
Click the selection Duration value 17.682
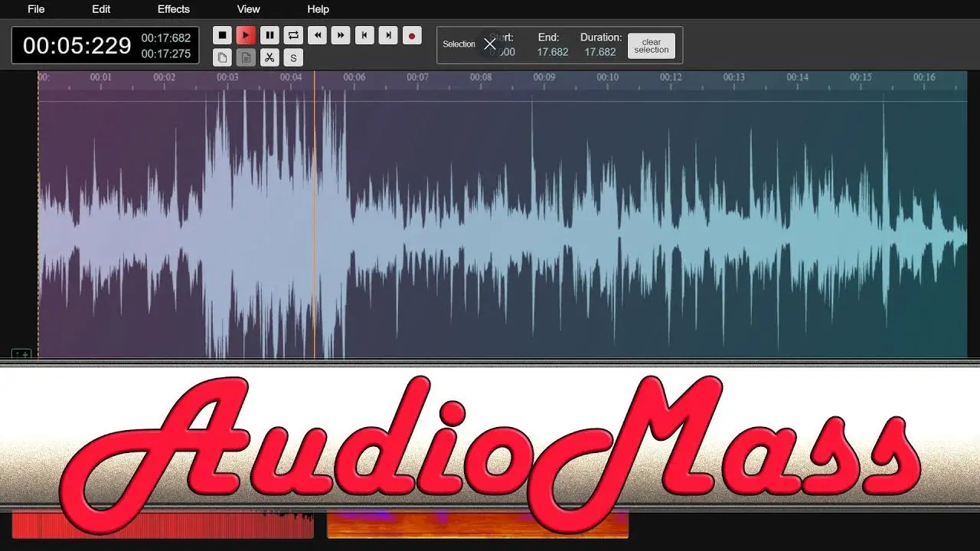pyautogui.click(x=600, y=52)
